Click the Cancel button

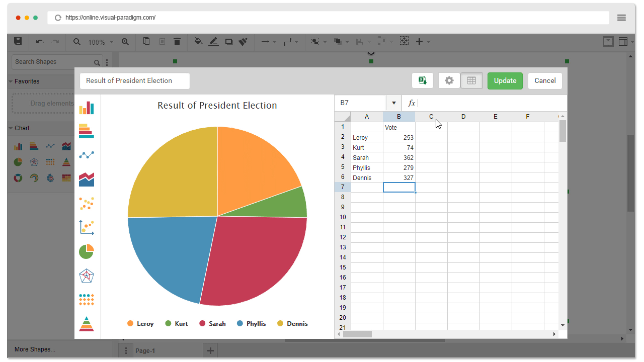coord(545,80)
